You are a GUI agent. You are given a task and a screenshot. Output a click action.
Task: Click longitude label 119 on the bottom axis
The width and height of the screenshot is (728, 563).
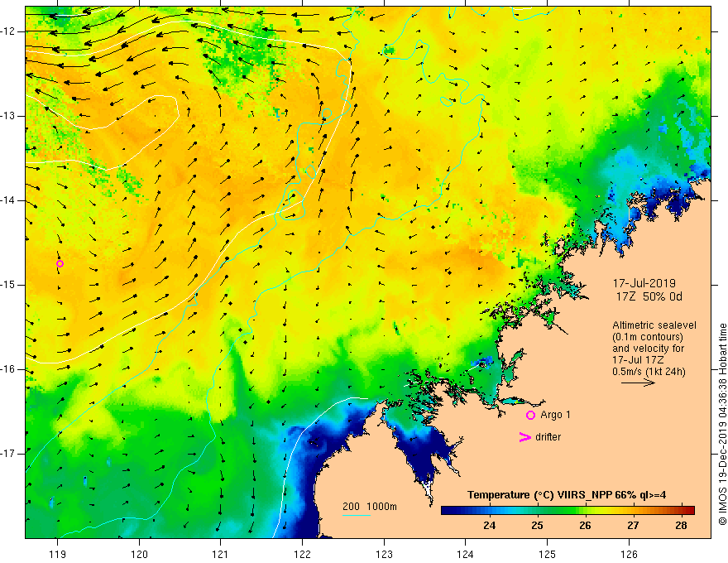(x=58, y=554)
